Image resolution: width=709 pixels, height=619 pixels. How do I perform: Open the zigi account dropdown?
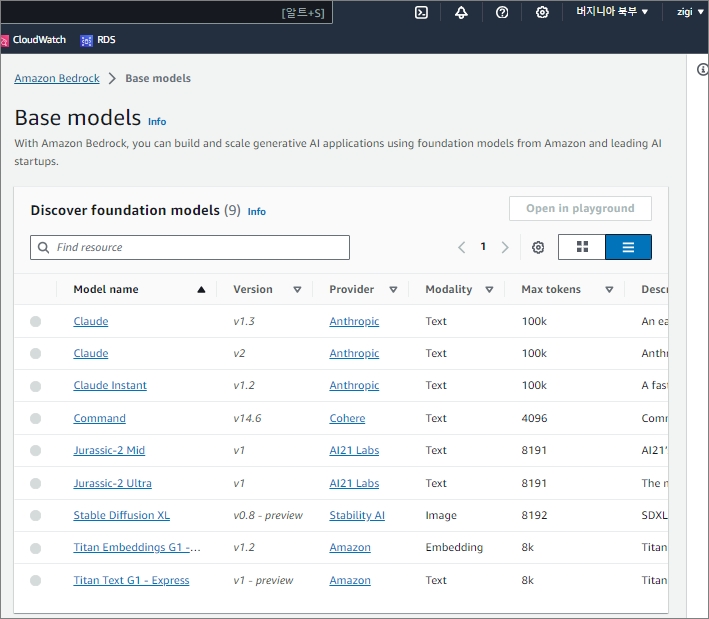pyautogui.click(x=690, y=12)
